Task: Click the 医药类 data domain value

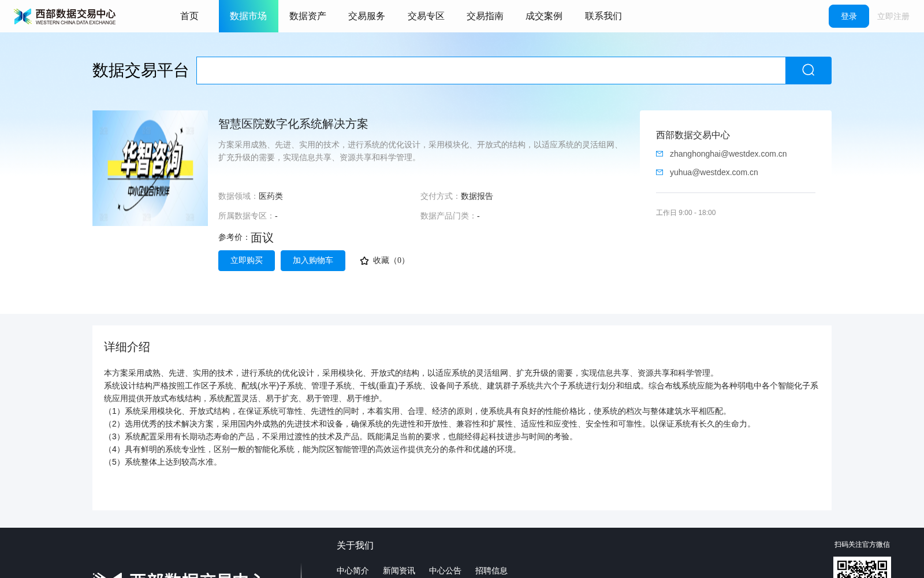Action: tap(271, 197)
